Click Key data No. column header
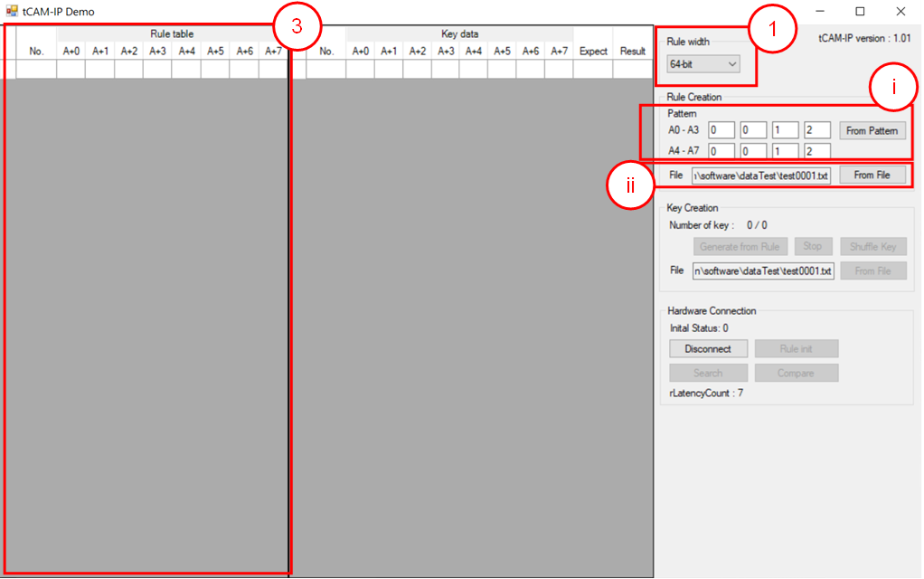The image size is (924, 579). click(x=326, y=52)
